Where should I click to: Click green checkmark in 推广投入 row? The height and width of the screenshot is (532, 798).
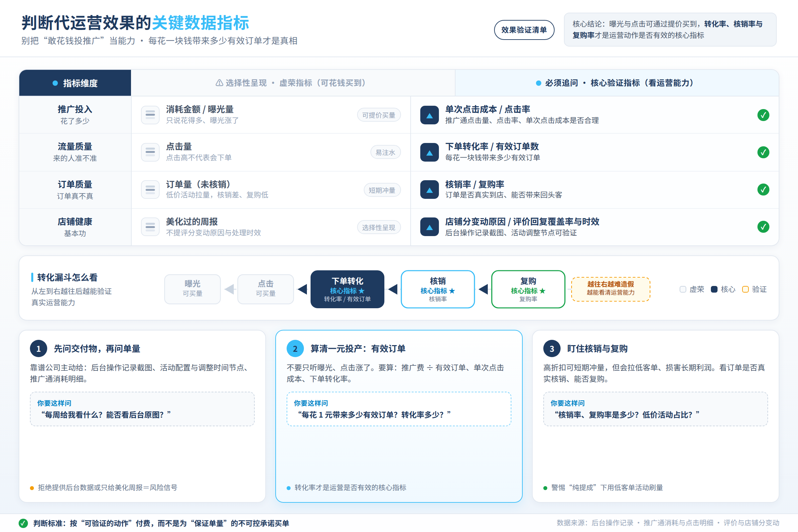point(763,115)
